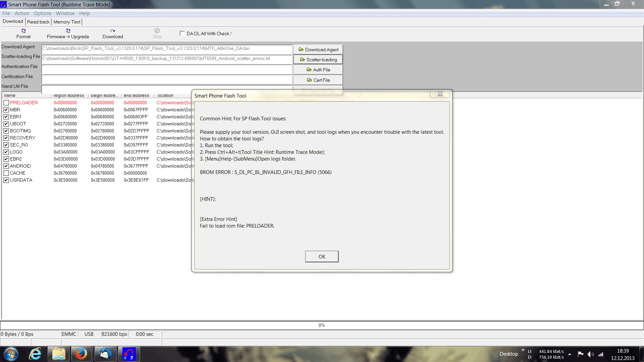Click the Certification File input field
This screenshot has width=644, height=362.
click(167, 79)
